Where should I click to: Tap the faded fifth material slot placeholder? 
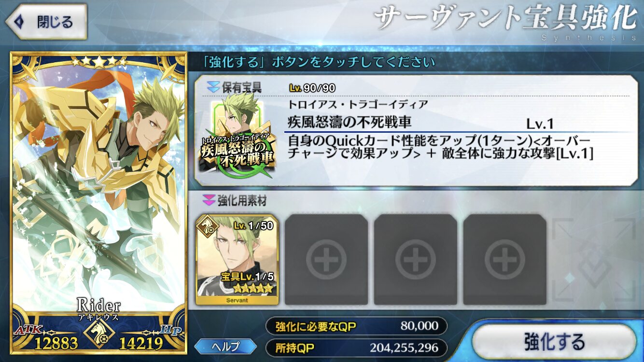click(x=595, y=260)
